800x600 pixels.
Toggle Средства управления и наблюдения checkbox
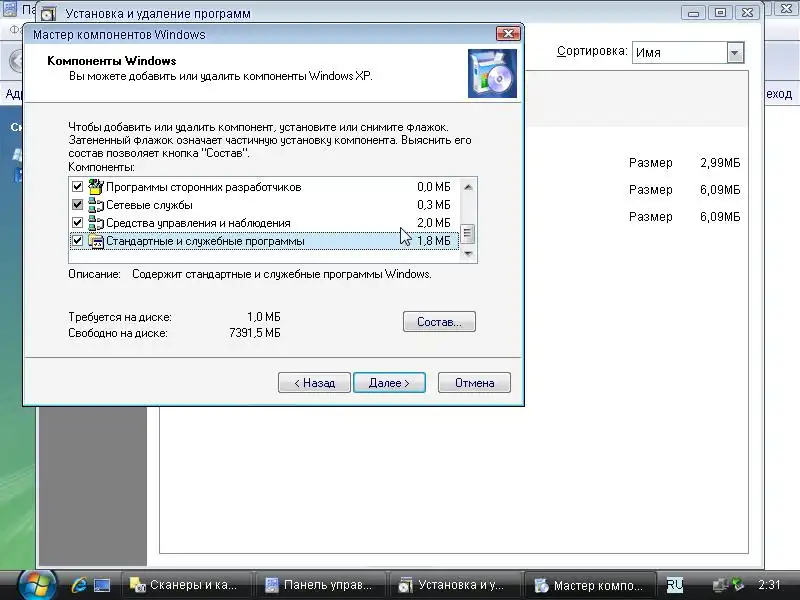pyautogui.click(x=77, y=223)
